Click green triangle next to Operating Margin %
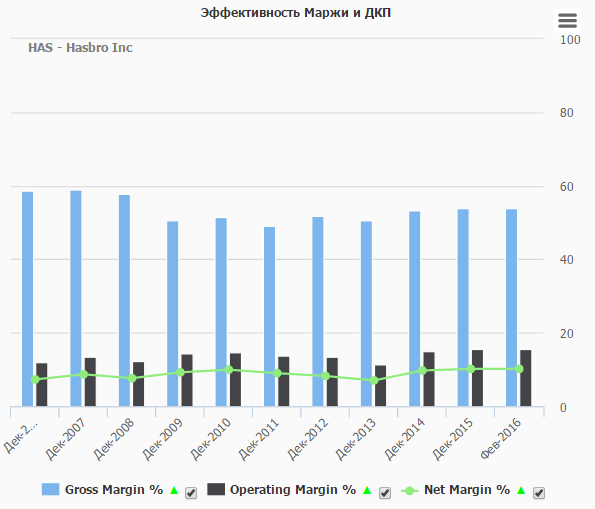Viewport: 595px width, 509px height. pos(367,490)
